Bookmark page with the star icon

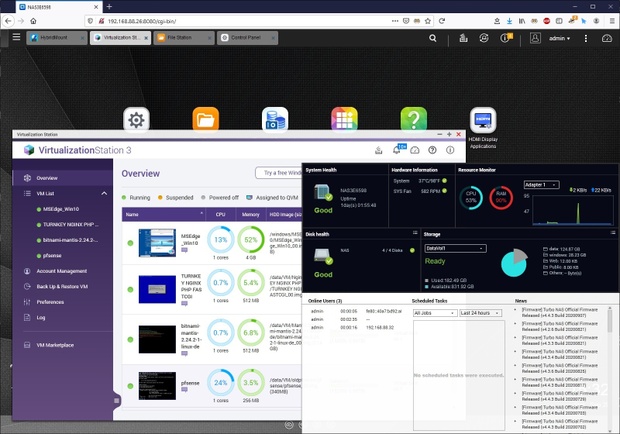click(x=427, y=21)
